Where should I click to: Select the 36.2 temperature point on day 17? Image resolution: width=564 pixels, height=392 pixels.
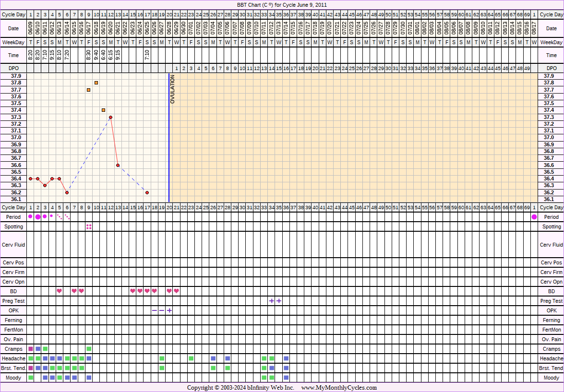[147, 192]
